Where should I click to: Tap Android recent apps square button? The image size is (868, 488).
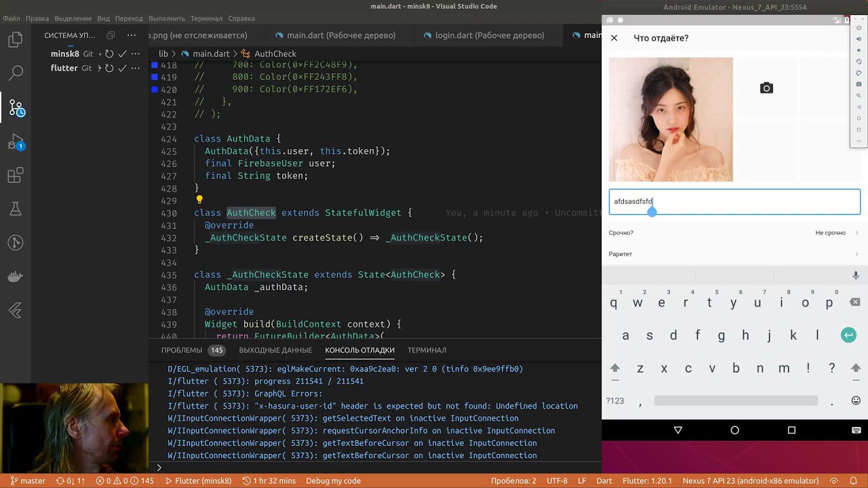point(791,430)
